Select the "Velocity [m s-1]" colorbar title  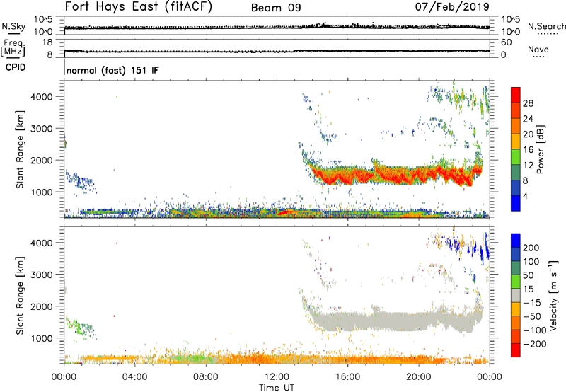[x=553, y=295]
